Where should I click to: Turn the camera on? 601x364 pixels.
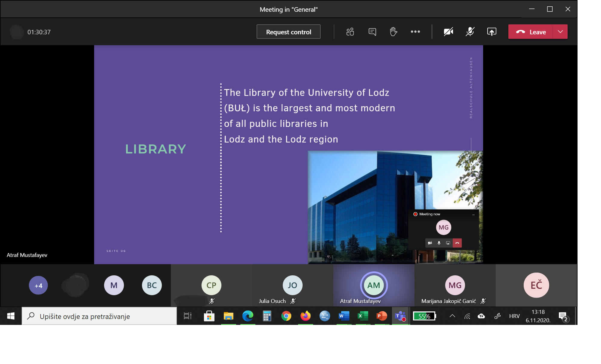coord(448,32)
